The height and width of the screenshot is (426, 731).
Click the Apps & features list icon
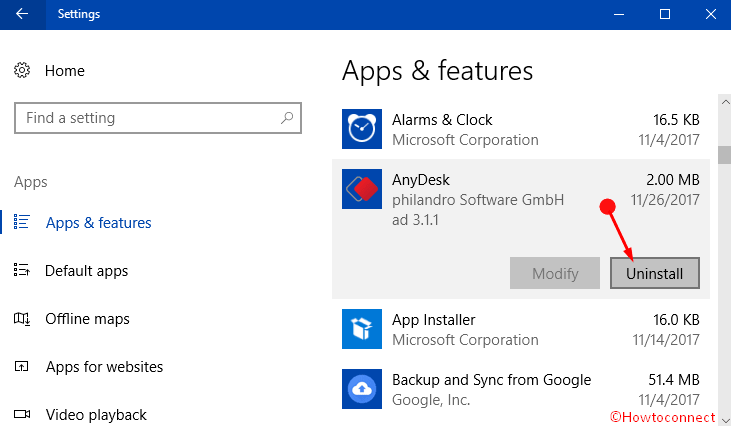21,222
